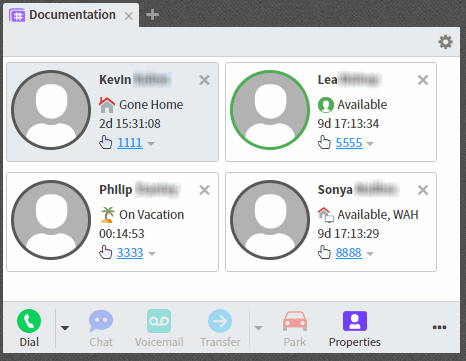Expand dropdown next to extension 5555

coord(370,144)
